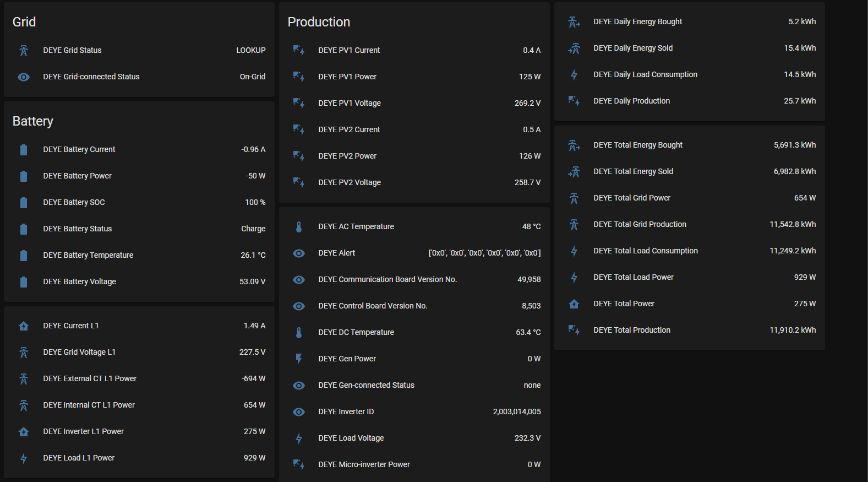Viewport: 868px width, 482px height.
Task: Click the tower icon for DEYE Grid Voltage L1
Action: click(24, 353)
